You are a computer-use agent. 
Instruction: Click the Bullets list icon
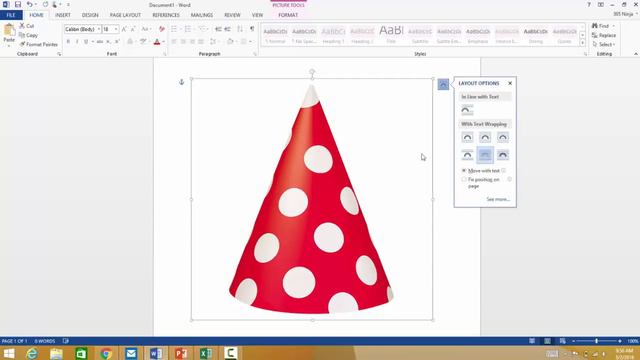(x=174, y=29)
